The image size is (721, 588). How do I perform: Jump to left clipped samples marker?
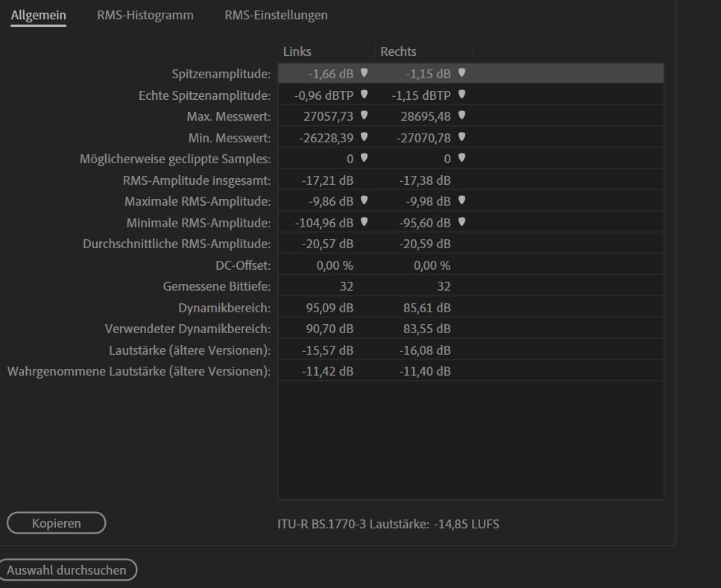tap(364, 158)
